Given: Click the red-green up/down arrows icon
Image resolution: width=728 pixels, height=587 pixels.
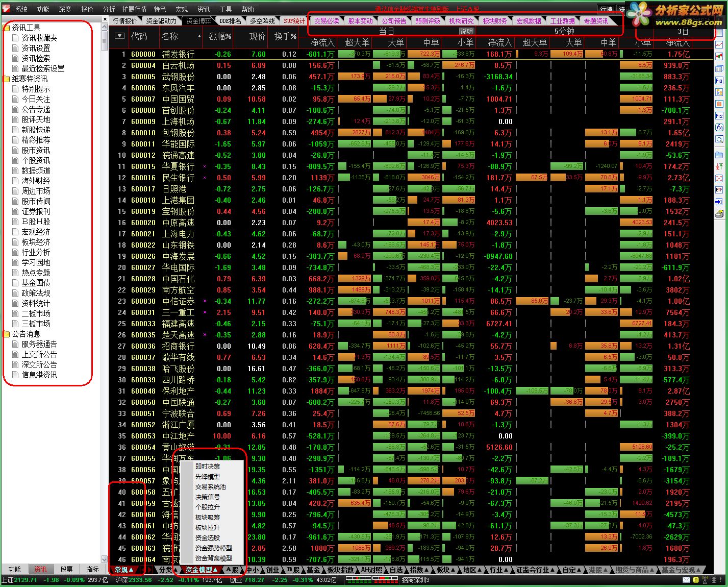Looking at the screenshot, I should [719, 166].
